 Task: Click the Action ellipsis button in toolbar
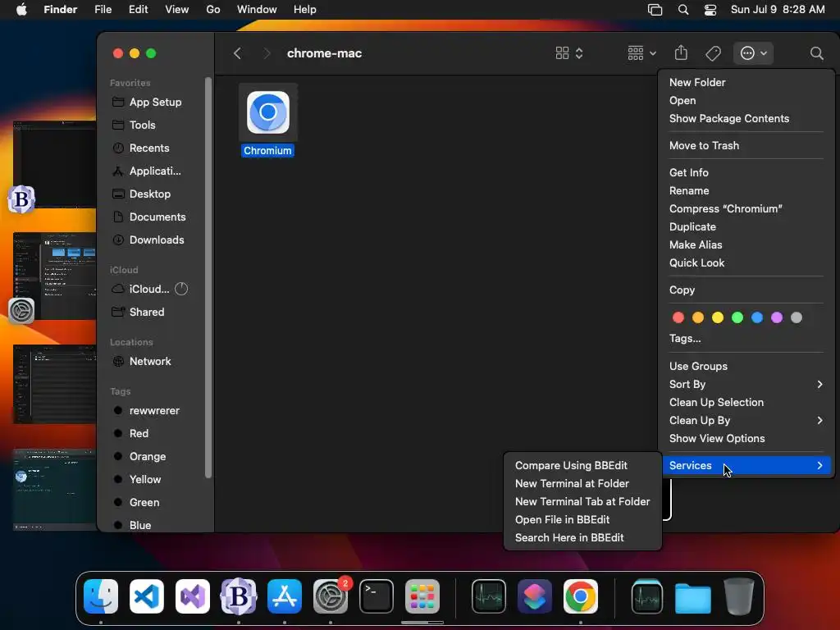tap(753, 53)
